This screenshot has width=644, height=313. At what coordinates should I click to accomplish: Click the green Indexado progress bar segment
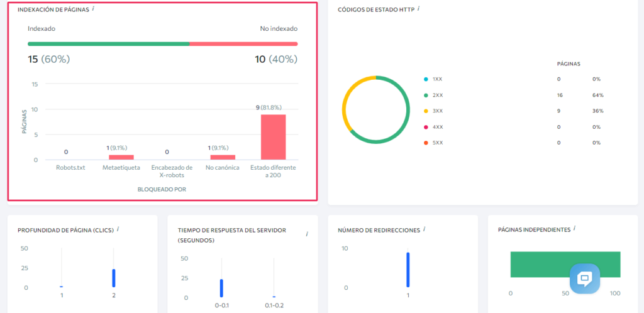[108, 44]
